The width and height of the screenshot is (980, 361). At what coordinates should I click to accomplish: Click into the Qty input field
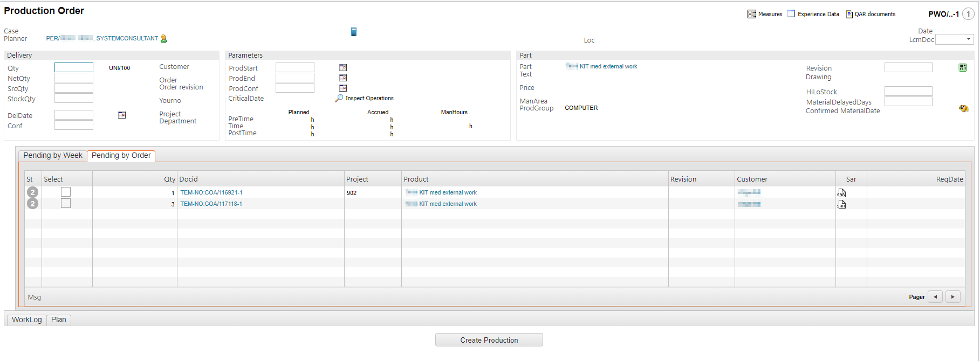pyautogui.click(x=74, y=68)
